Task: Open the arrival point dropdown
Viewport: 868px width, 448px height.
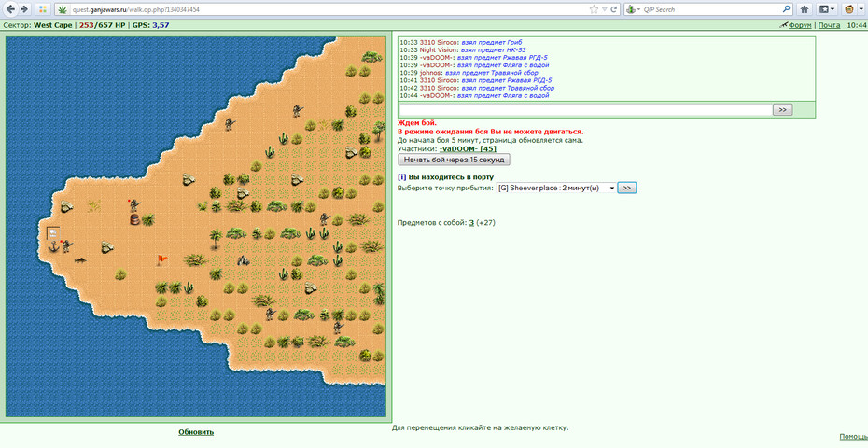Action: [555, 189]
